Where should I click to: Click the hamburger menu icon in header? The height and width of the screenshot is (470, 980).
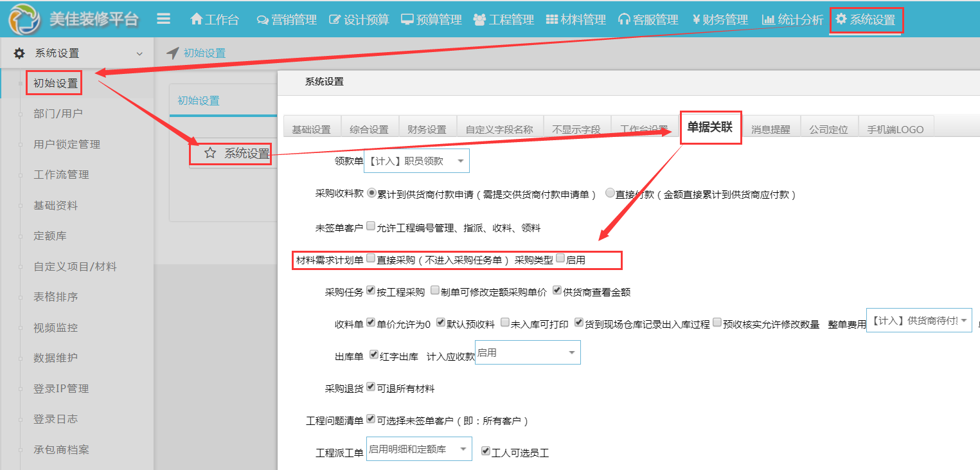coord(164,19)
